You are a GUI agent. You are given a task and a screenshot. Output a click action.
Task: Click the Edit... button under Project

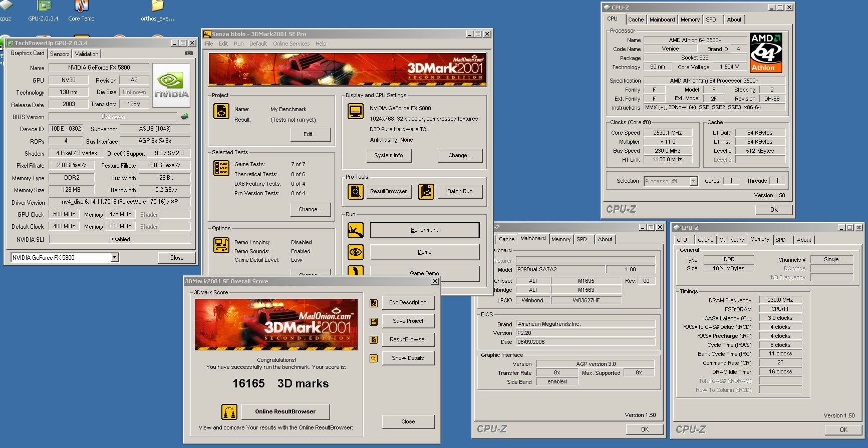(x=311, y=134)
